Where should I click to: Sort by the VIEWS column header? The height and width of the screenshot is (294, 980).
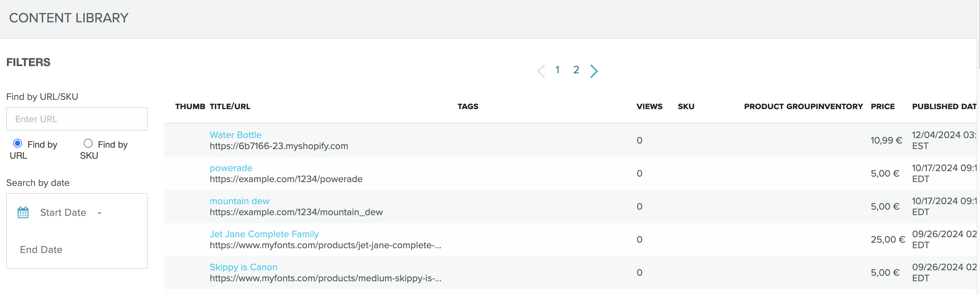(x=649, y=106)
